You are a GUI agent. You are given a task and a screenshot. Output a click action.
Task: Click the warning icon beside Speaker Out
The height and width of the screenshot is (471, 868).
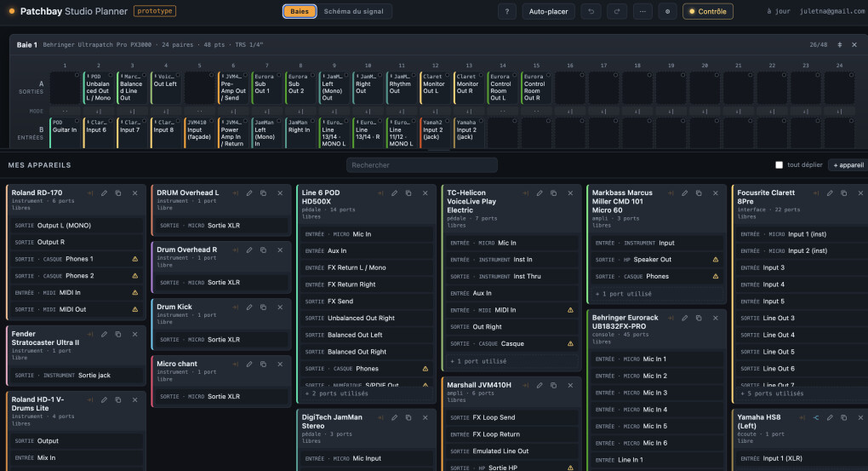coord(716,259)
